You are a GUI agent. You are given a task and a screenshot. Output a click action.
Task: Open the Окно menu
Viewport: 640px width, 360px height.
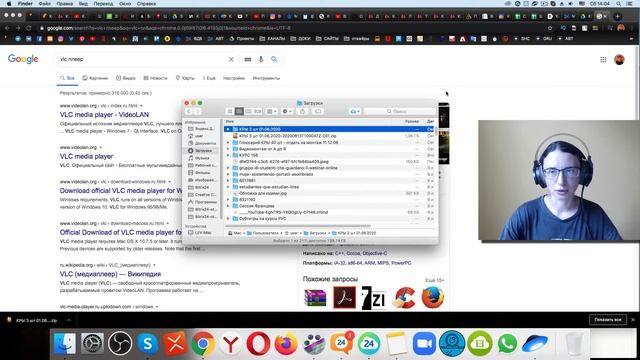tap(125, 3)
